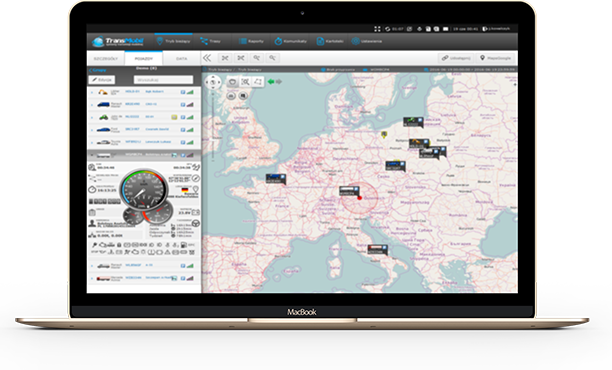Open the Kartoteki menu tab
This screenshot has width=612, height=370.
(x=330, y=41)
